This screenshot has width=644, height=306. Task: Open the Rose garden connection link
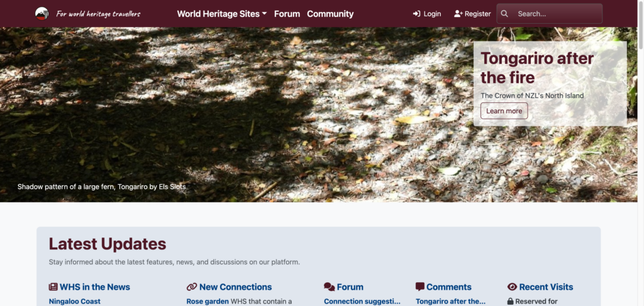pos(208,302)
